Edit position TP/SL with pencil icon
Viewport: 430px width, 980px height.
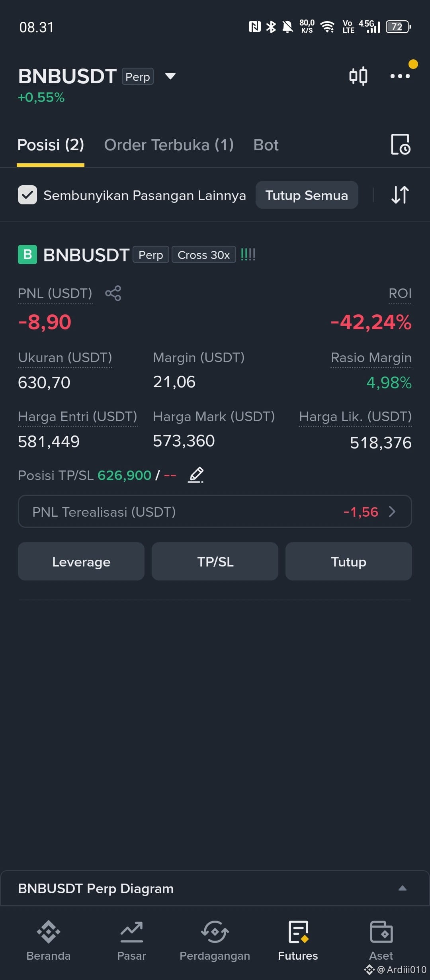pyautogui.click(x=195, y=475)
